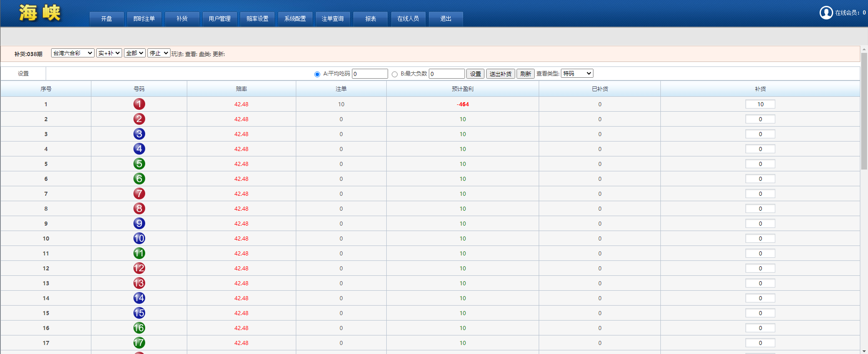Viewport: 868px width, 354px height.
Task: Expand the 查看类型 特码 dropdown
Action: pyautogui.click(x=577, y=73)
